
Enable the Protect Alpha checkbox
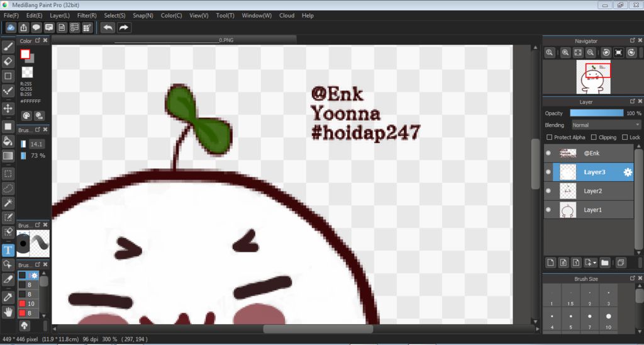[550, 137]
